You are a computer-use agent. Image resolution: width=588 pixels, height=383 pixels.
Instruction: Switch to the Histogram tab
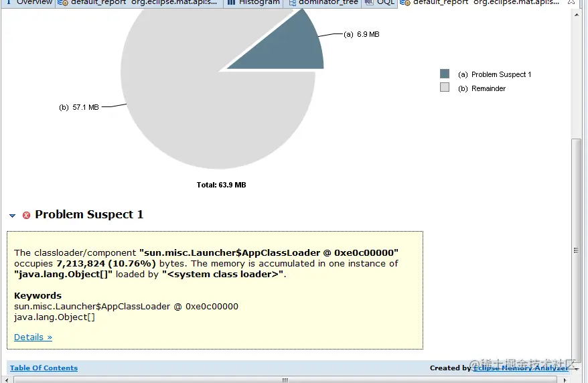pyautogui.click(x=254, y=3)
